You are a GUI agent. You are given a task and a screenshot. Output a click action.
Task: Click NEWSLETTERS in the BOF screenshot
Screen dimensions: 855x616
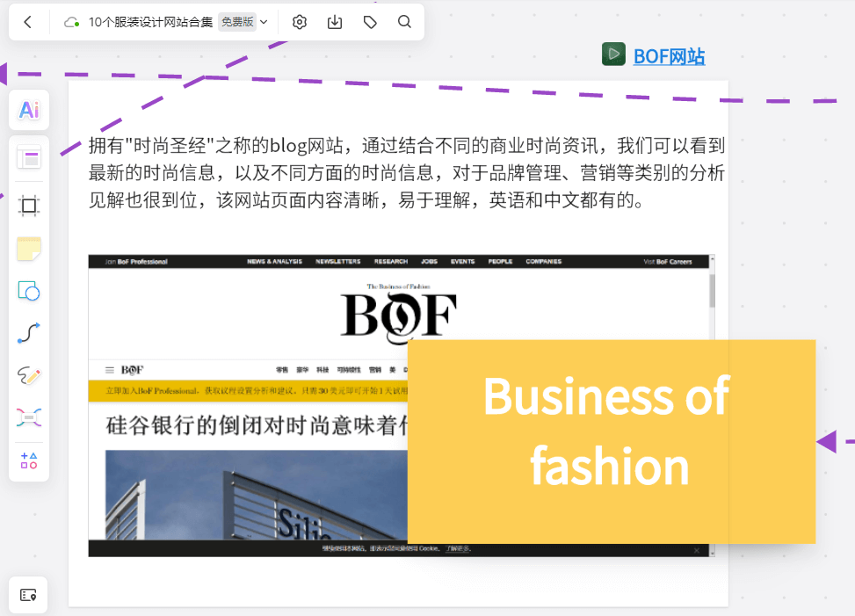click(338, 262)
